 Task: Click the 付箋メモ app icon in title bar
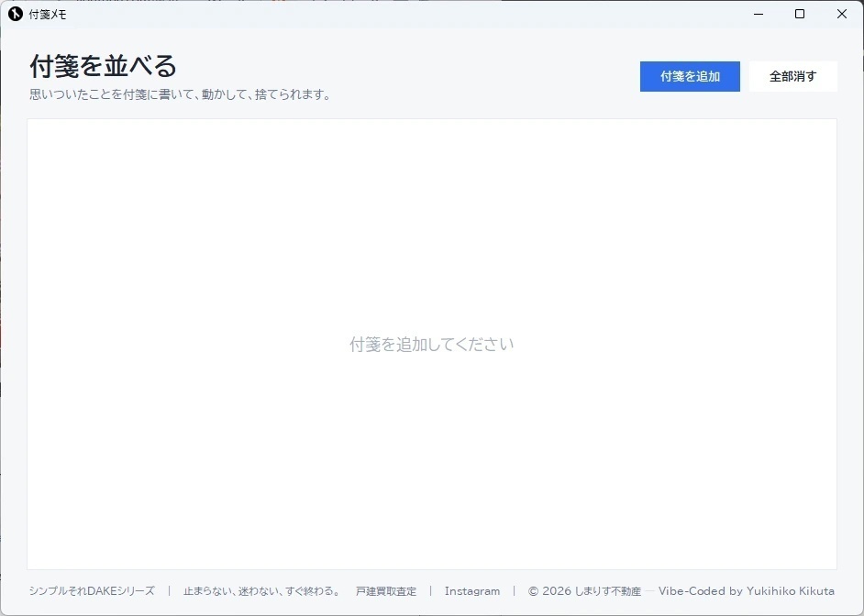coord(16,14)
